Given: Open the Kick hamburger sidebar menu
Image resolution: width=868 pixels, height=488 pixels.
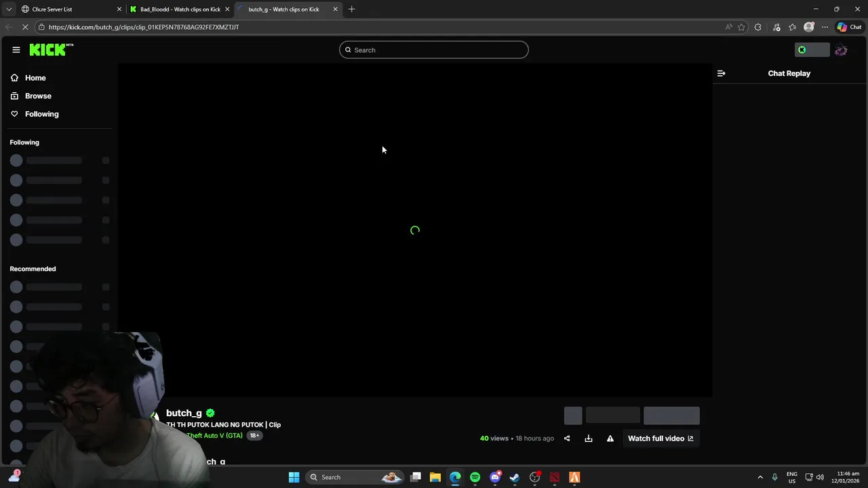Looking at the screenshot, I should pos(16,49).
